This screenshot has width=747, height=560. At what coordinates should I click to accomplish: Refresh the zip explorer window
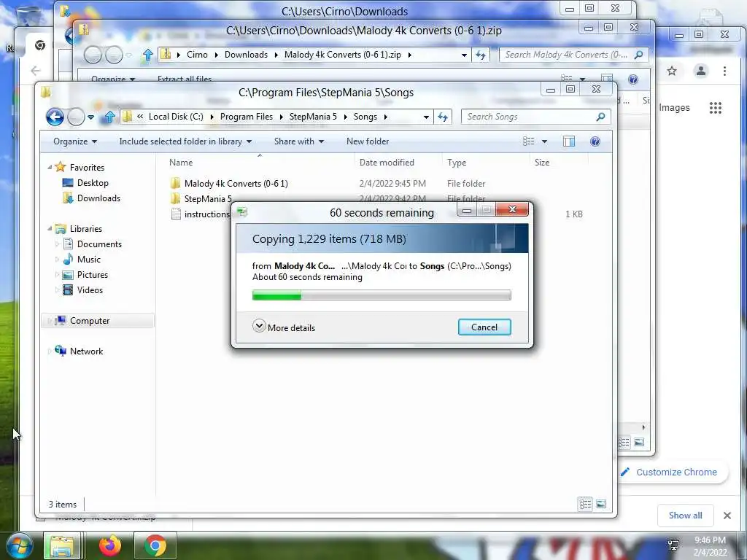[480, 55]
